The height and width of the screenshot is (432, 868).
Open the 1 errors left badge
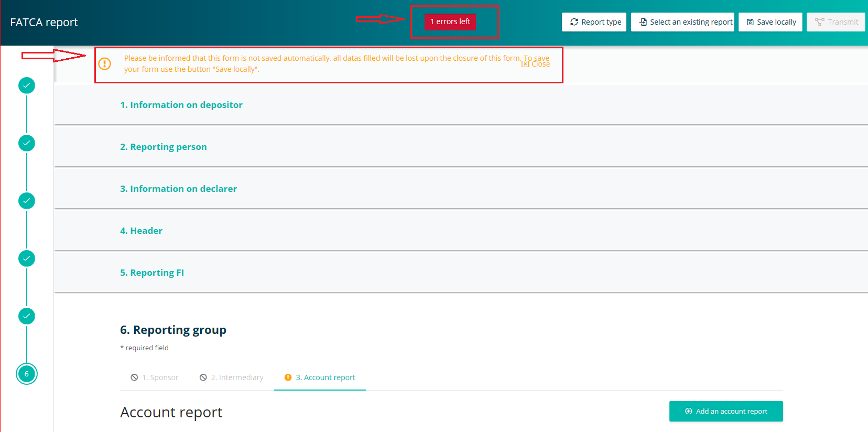(450, 21)
